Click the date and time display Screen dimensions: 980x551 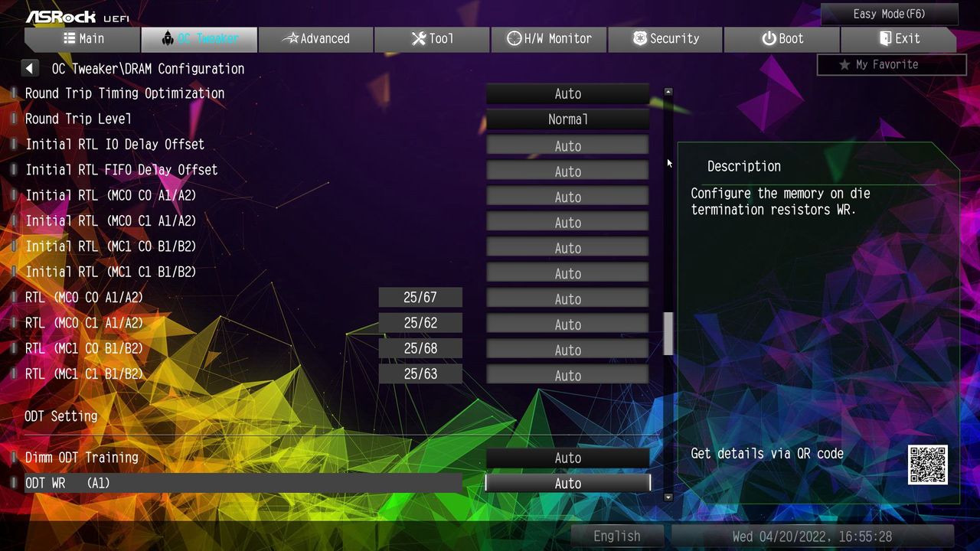pyautogui.click(x=812, y=536)
